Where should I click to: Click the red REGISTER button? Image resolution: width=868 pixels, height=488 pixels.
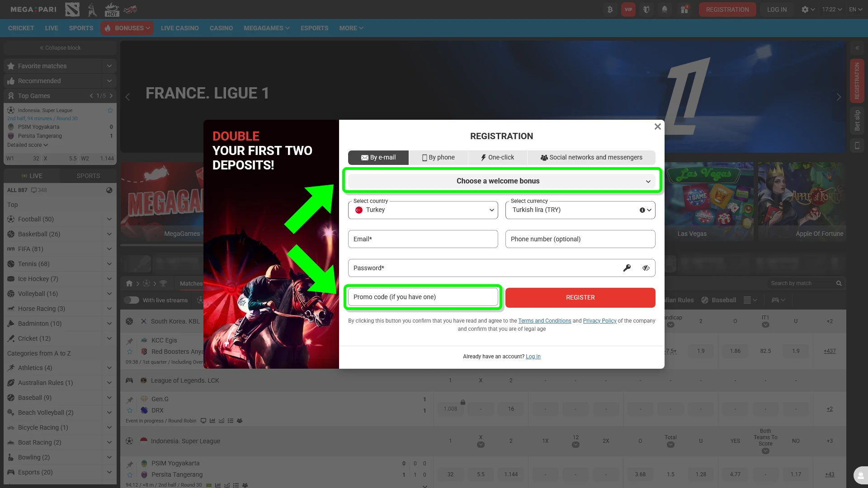coord(580,297)
